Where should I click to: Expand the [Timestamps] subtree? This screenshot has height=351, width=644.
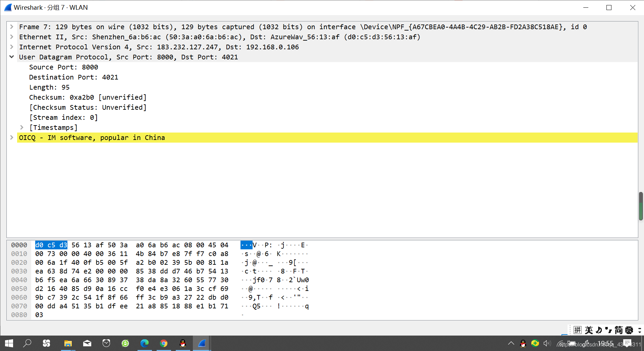click(x=22, y=127)
